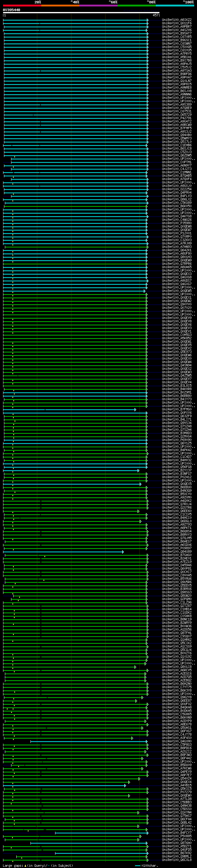This screenshot has height=868, width=197.
Task: Click the purple ~60% identity legend segment
Action: click(98, 6)
